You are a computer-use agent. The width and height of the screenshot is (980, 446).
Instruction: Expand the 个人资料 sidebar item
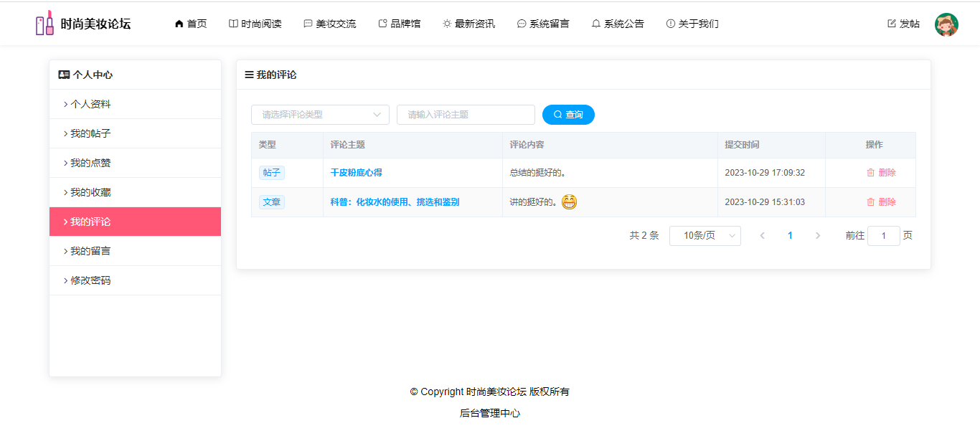pos(90,104)
